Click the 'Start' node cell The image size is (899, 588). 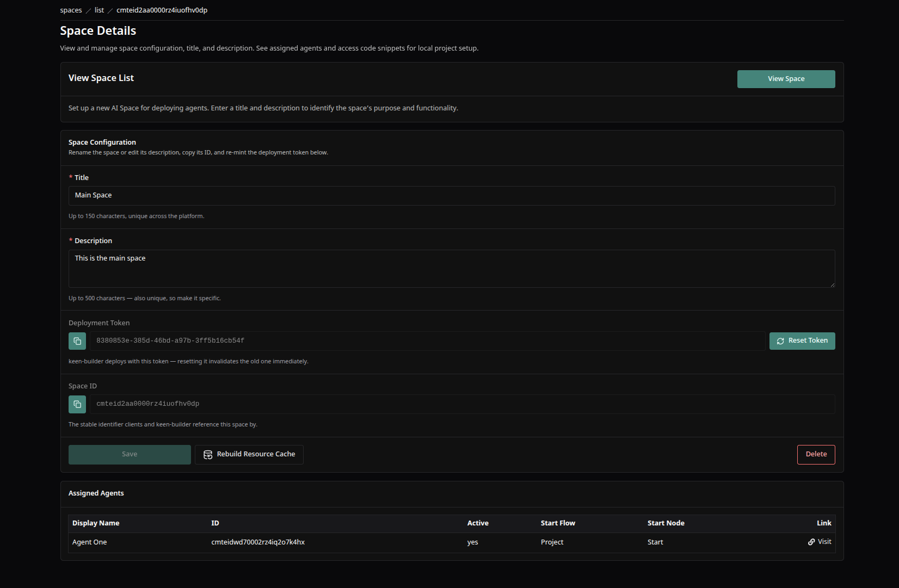tap(655, 542)
